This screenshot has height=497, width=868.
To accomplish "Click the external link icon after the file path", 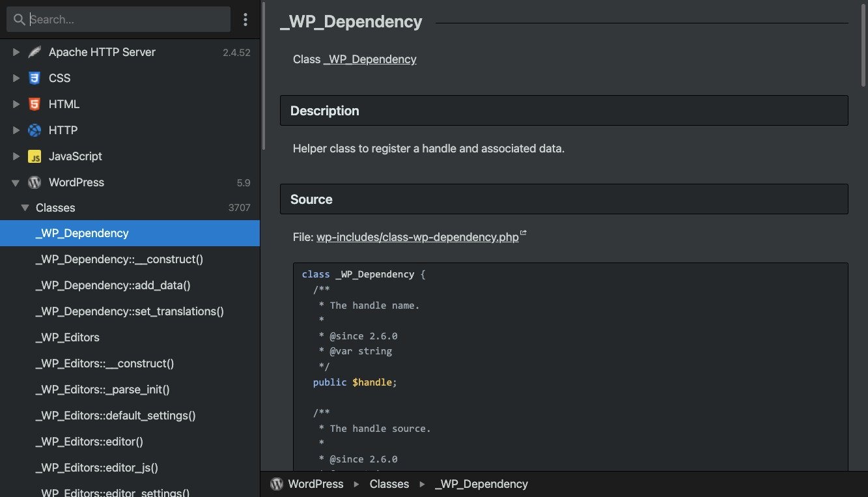I will [524, 232].
